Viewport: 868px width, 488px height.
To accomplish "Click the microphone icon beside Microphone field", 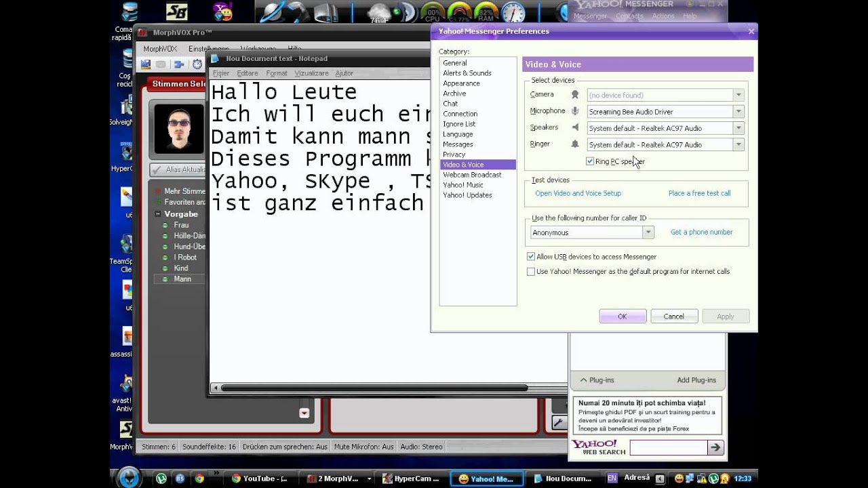I will (575, 111).
